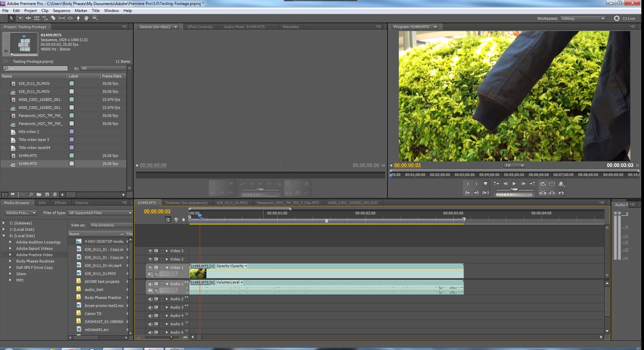The width and height of the screenshot is (644, 350).
Task: Select the Zoom magnifier tool
Action: (95, 18)
